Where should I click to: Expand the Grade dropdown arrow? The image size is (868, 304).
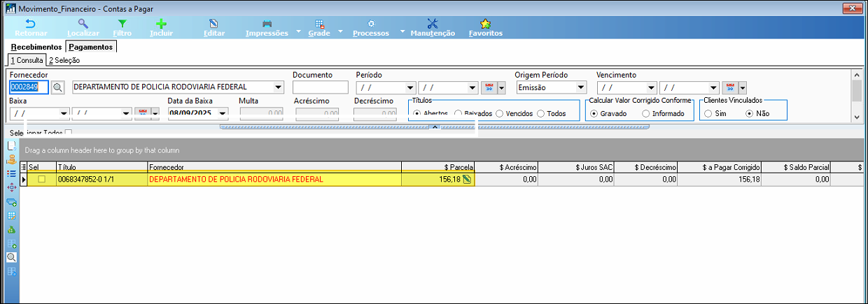pyautogui.click(x=340, y=31)
